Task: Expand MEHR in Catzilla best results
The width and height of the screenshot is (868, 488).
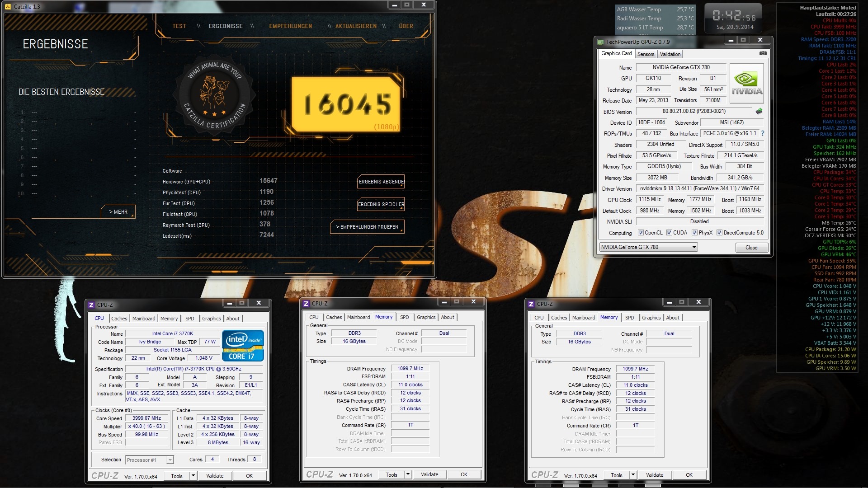Action: click(118, 212)
